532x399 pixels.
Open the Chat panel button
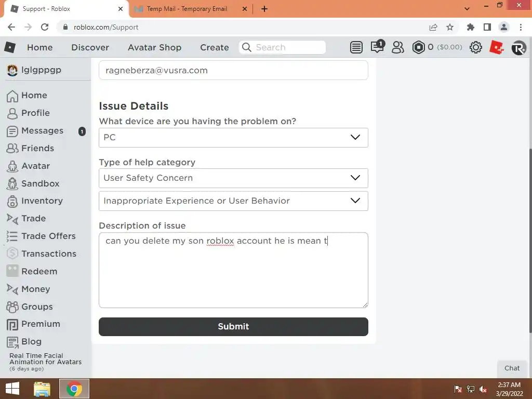pos(512,368)
